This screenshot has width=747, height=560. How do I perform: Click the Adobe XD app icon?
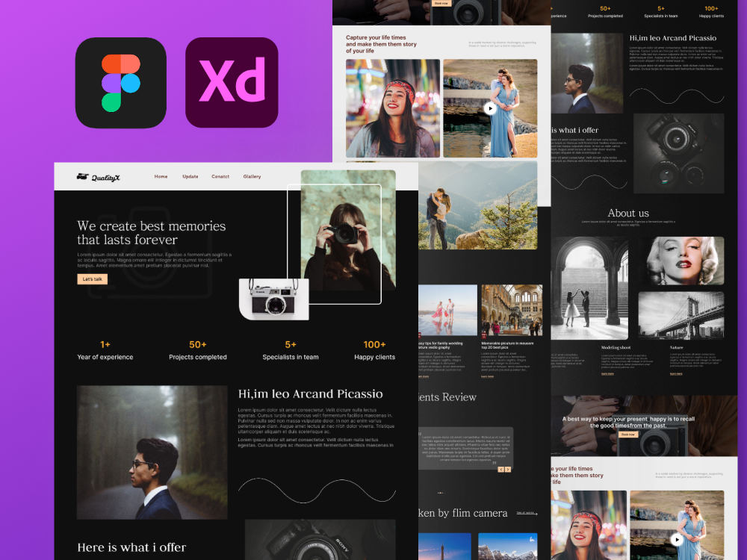coord(232,82)
